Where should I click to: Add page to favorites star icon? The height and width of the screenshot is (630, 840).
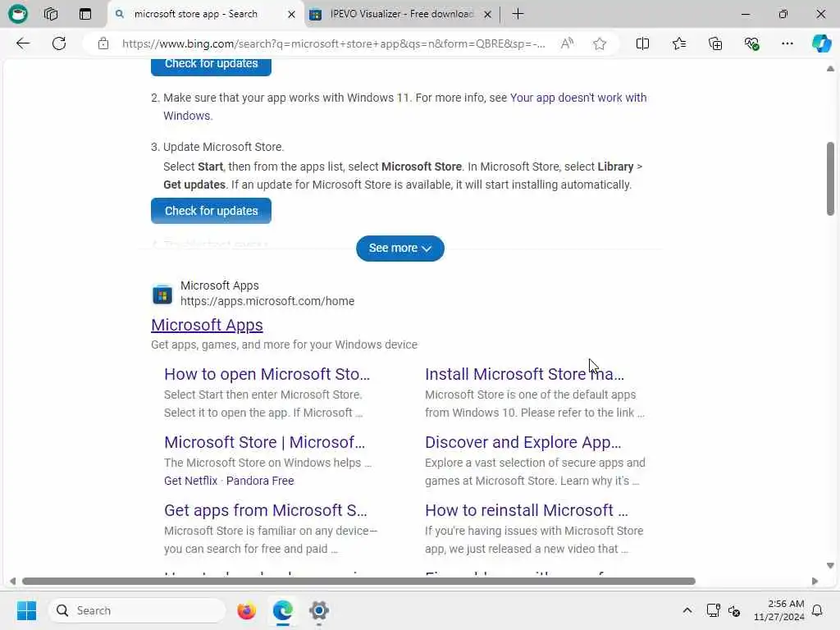[x=600, y=43]
